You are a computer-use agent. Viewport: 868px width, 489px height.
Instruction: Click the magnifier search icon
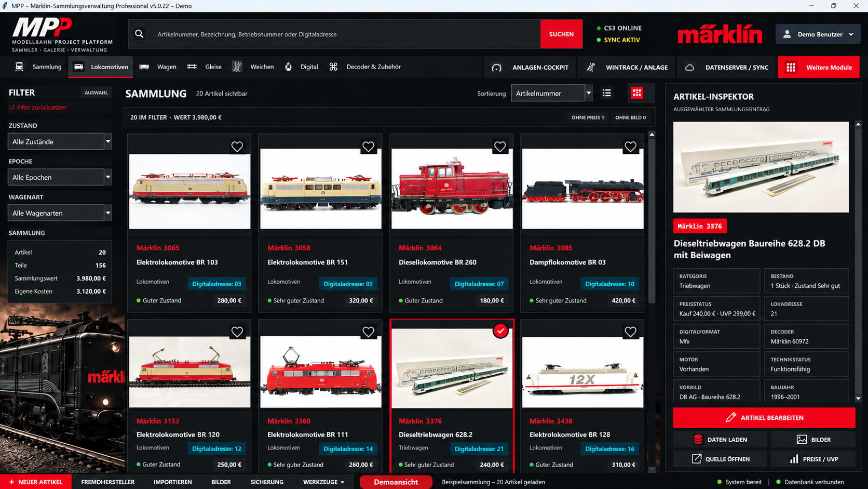click(139, 34)
